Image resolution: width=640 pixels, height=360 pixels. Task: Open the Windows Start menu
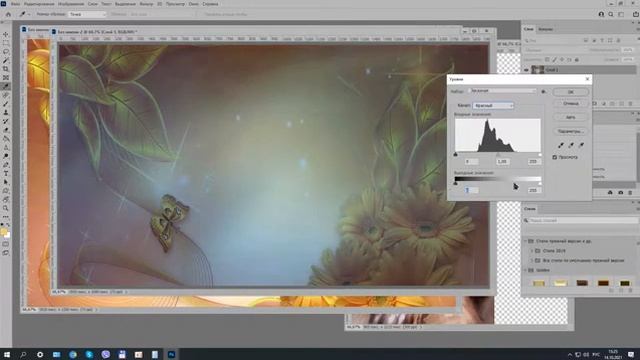coord(7,354)
